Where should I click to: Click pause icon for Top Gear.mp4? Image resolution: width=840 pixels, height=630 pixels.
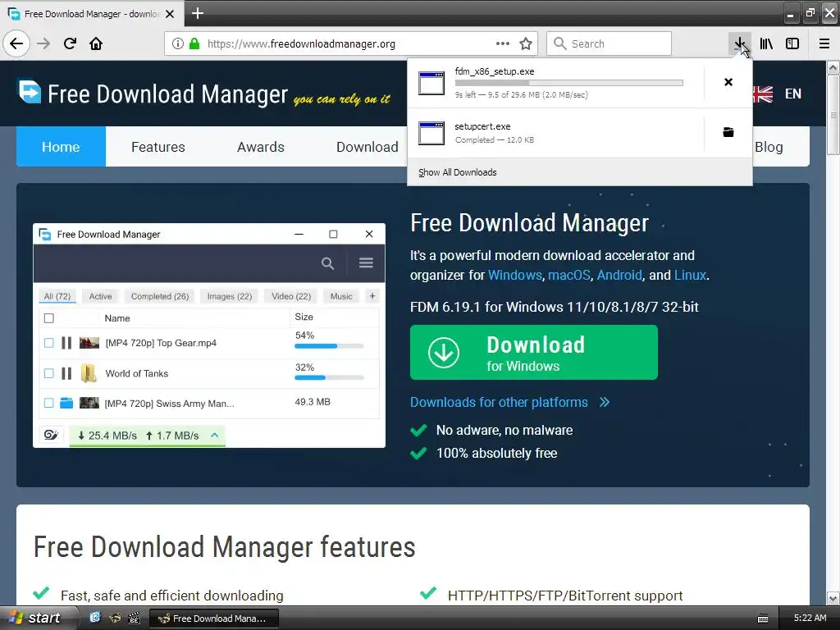66,343
